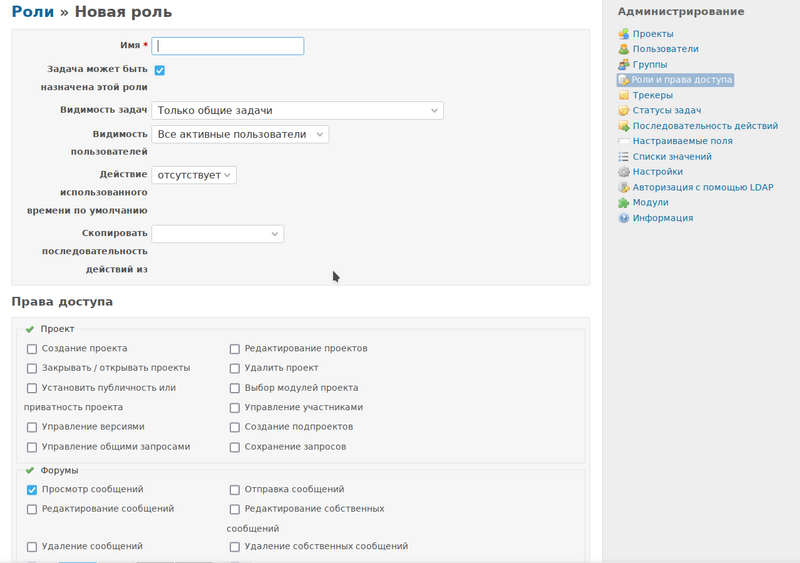
Task: Click the Проекты icon in the admin sidebar
Action: (x=623, y=34)
